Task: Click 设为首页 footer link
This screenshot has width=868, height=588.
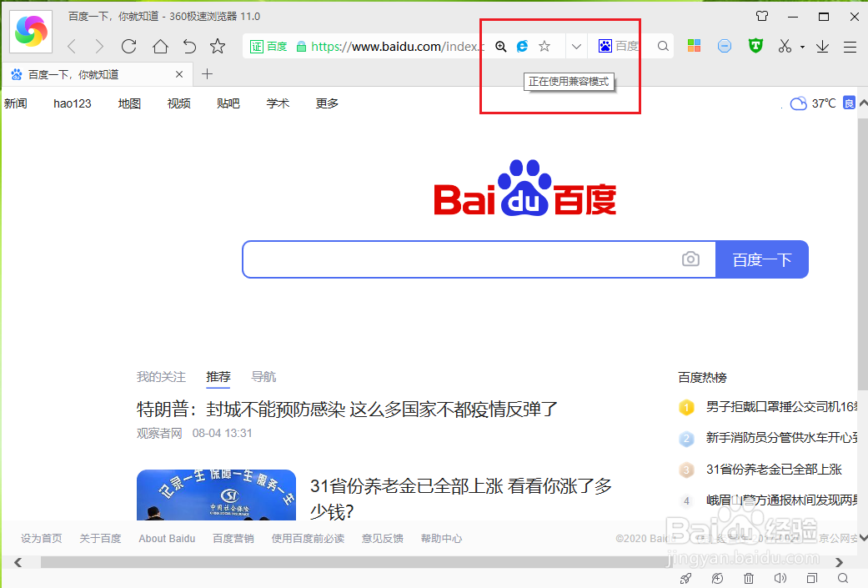Action: click(x=42, y=538)
